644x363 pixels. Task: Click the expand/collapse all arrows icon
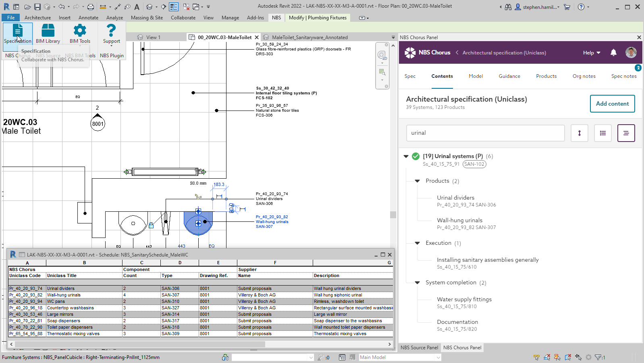click(580, 133)
